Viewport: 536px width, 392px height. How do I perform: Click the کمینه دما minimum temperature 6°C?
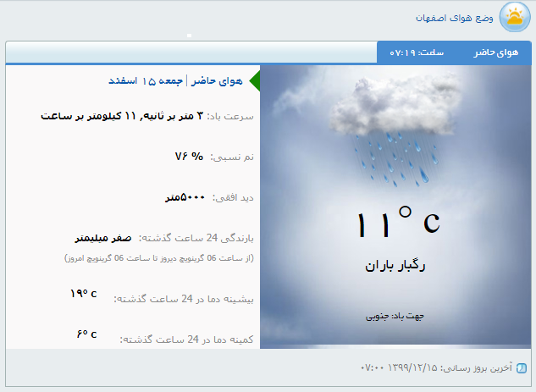coord(86,334)
